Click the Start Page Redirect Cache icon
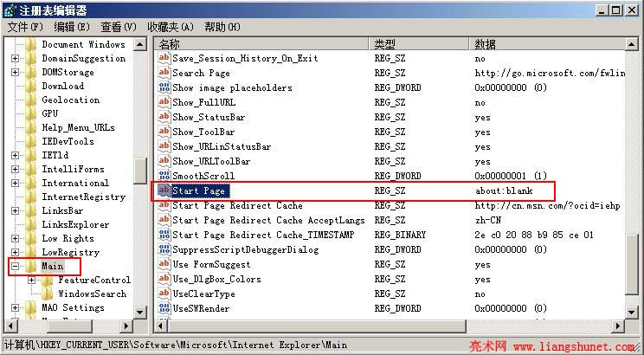This screenshot has width=644, height=355. click(164, 205)
